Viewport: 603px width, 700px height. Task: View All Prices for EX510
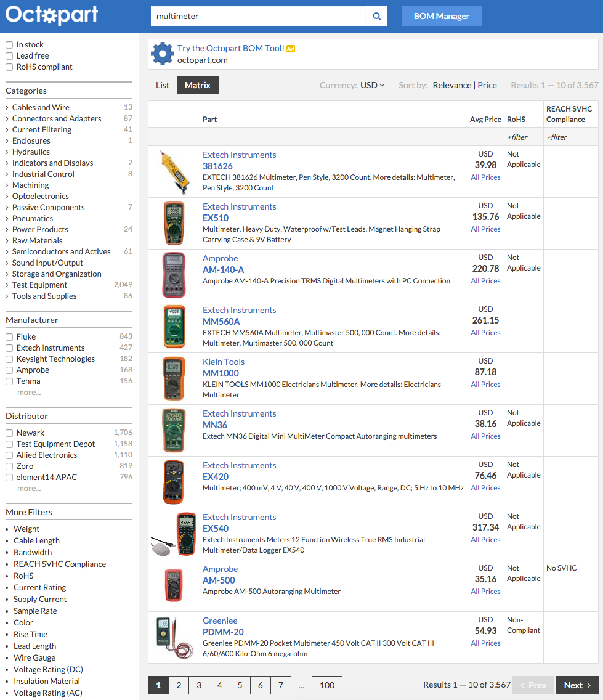click(x=485, y=229)
